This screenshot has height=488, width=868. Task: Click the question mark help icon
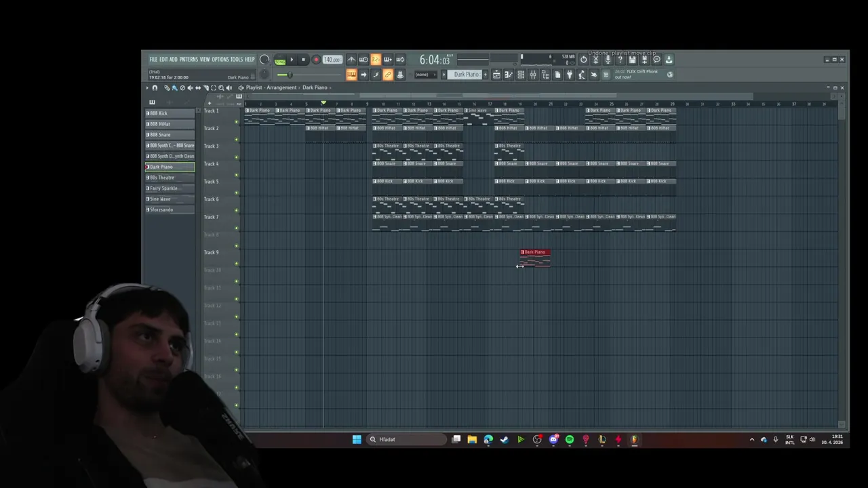tap(620, 60)
